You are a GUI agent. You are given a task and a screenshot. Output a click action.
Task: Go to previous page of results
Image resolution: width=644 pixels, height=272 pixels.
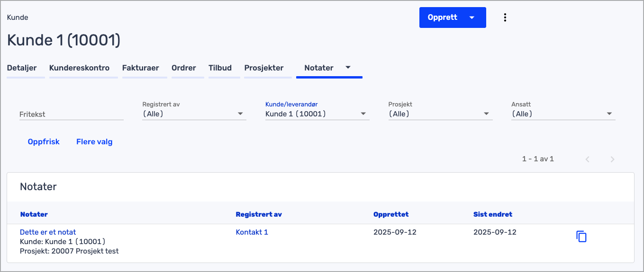pyautogui.click(x=587, y=159)
